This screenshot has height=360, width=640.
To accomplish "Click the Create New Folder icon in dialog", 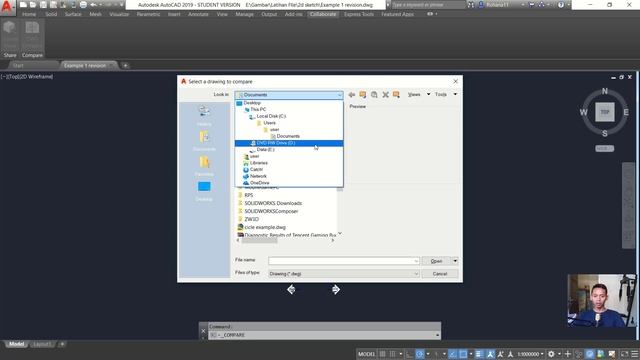I will tap(396, 95).
